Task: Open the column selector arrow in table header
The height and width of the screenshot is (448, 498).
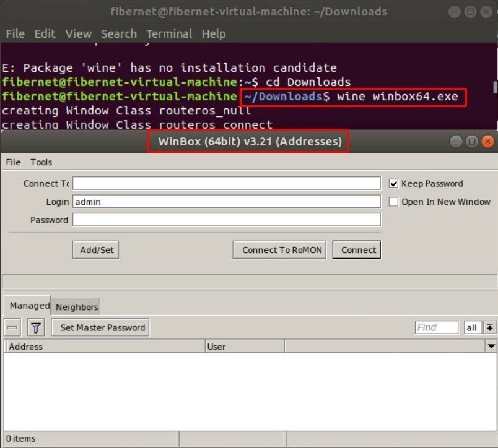Action: (491, 346)
